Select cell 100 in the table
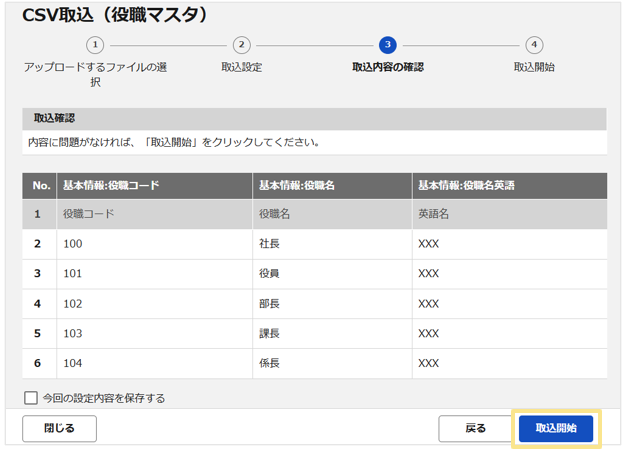 tap(154, 244)
